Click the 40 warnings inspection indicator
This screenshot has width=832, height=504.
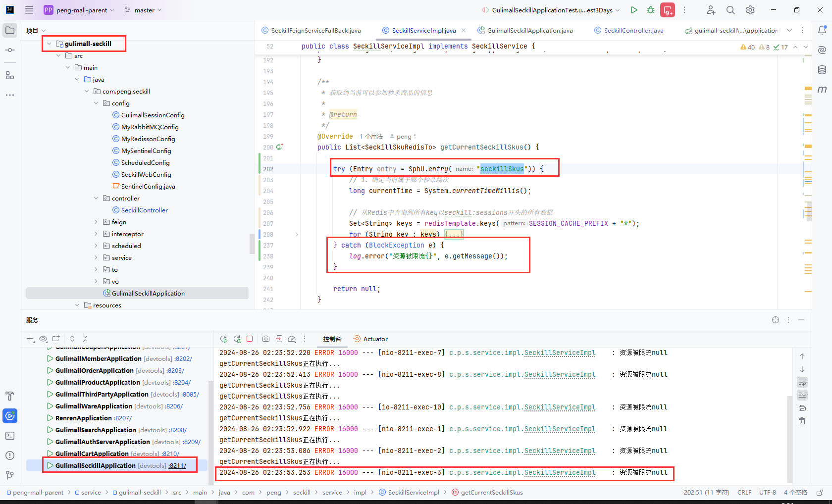[748, 47]
